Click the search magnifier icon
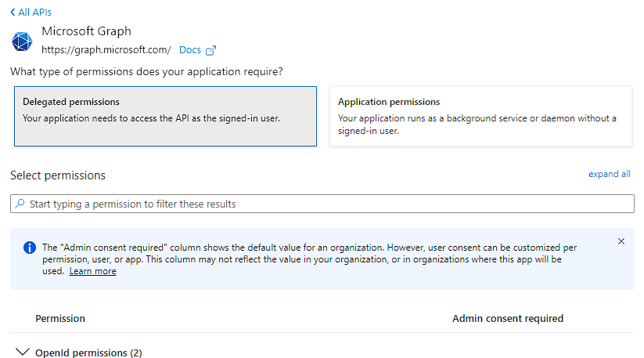The image size is (644, 358). click(20, 204)
